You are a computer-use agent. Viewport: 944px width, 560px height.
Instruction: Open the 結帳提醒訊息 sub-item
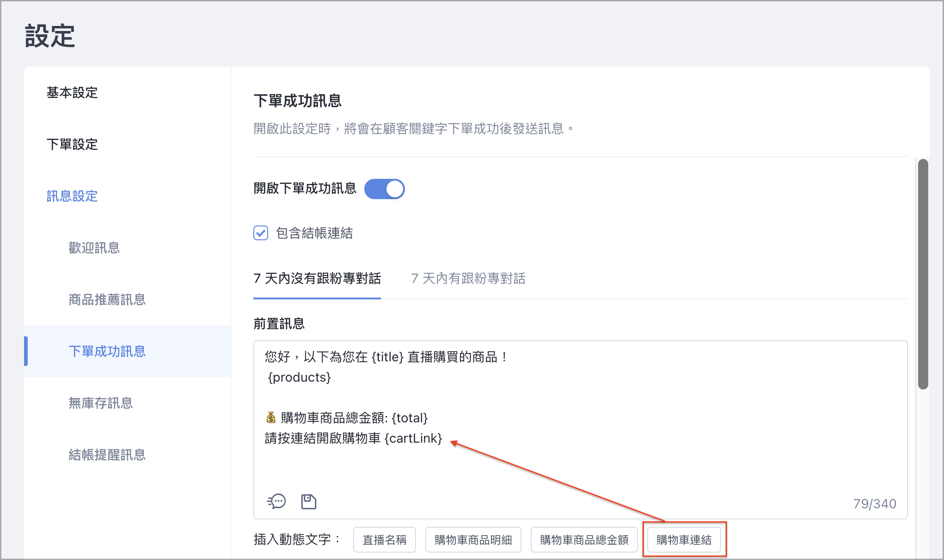[x=107, y=455]
